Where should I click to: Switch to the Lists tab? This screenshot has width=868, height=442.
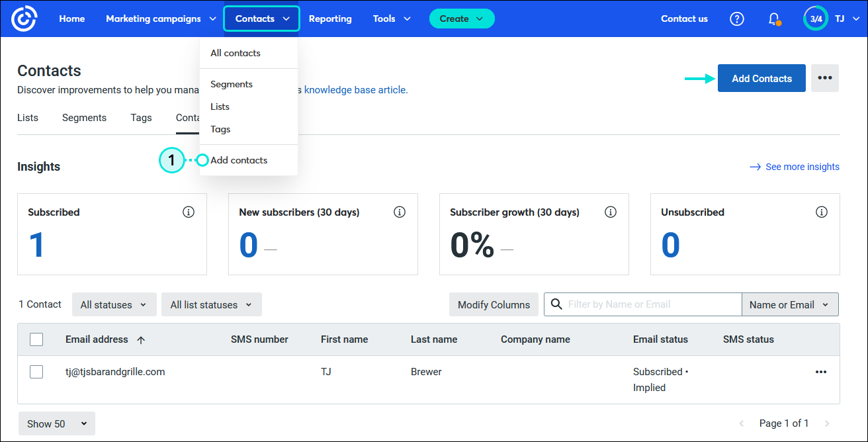click(x=28, y=118)
